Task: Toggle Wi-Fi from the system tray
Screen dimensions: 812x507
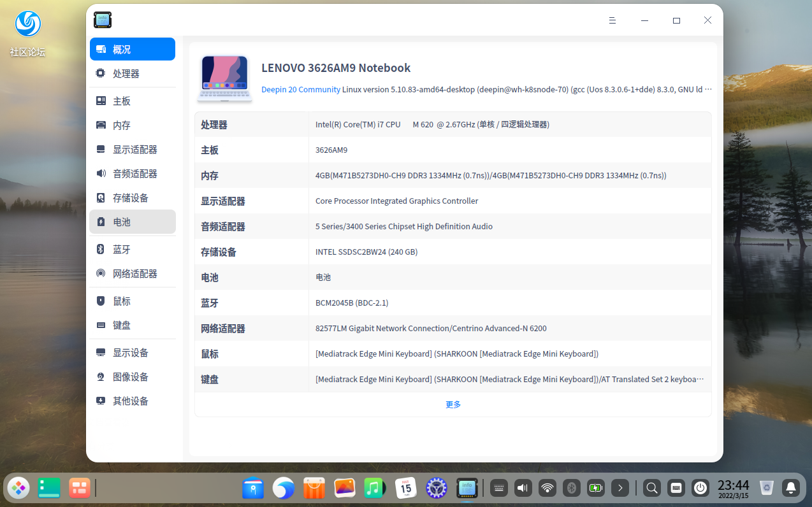Action: 547,488
